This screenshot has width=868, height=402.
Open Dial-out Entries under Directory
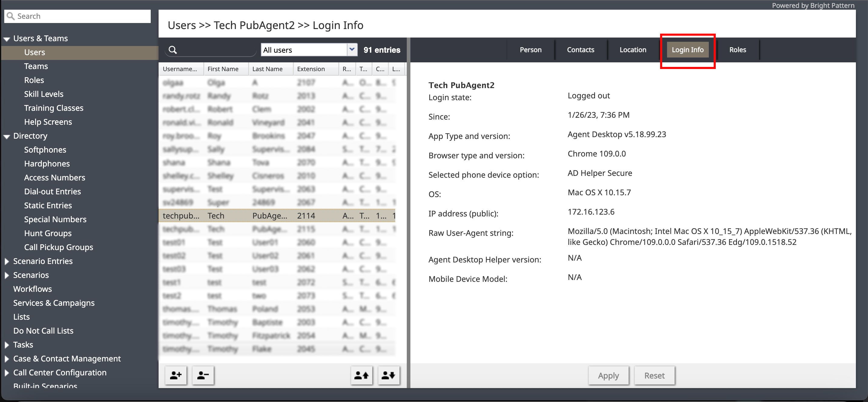53,191
